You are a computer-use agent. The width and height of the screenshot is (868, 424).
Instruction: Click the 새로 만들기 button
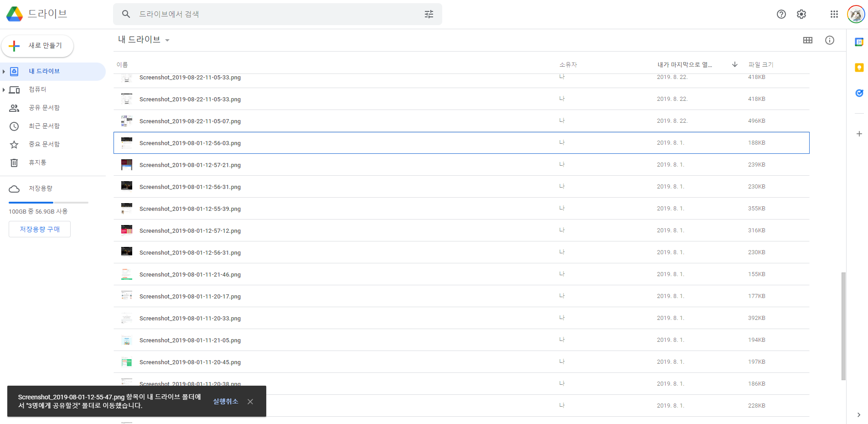(x=37, y=46)
